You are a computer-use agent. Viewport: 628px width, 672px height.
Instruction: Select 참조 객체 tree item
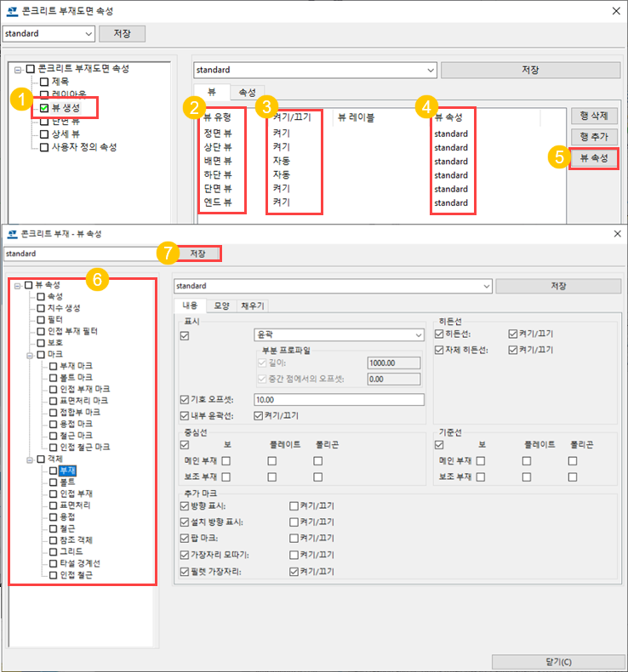click(76, 540)
